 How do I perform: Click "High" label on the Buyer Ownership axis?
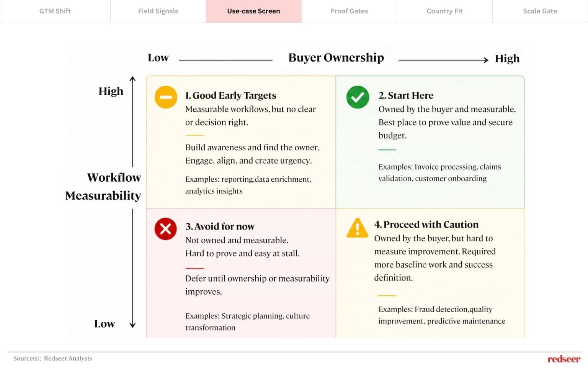point(507,59)
